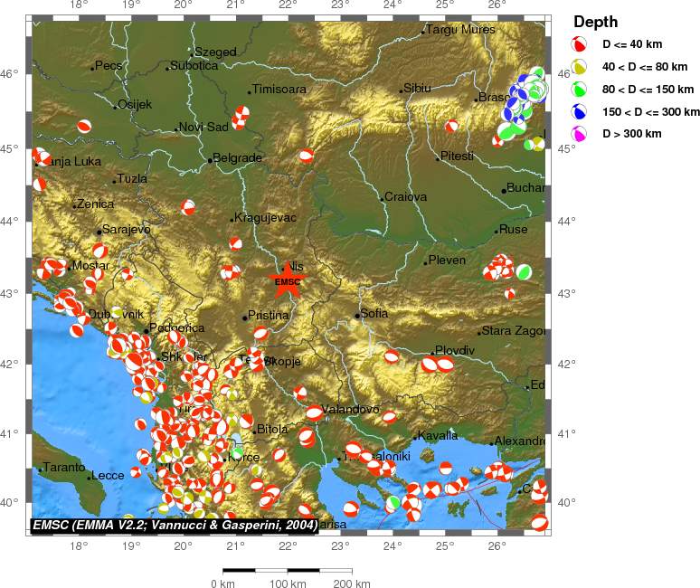Select the green beachball in the Aegean Sea
The image size is (700, 588).
[x=393, y=502]
